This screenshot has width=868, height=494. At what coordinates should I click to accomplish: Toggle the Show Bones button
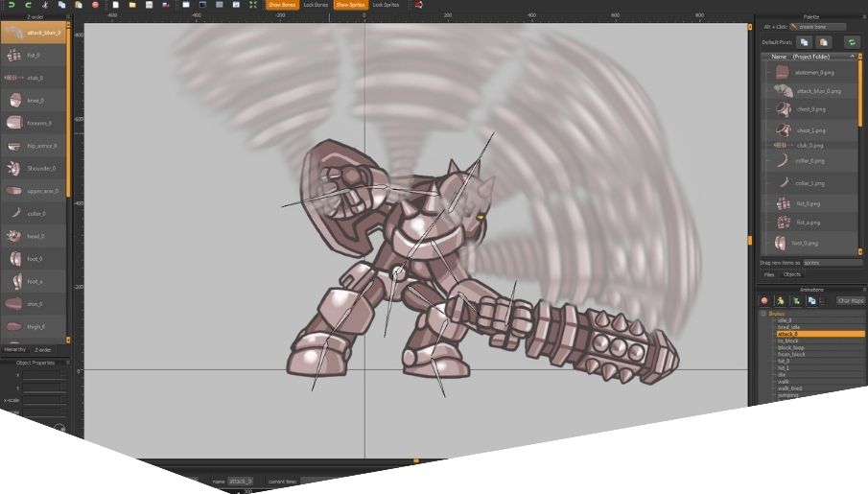pos(282,5)
